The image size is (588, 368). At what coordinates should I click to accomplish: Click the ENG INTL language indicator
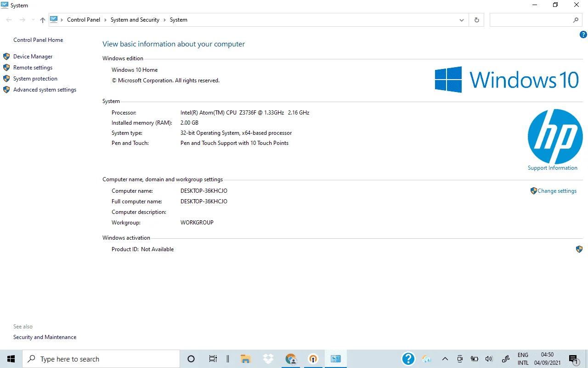pos(523,359)
